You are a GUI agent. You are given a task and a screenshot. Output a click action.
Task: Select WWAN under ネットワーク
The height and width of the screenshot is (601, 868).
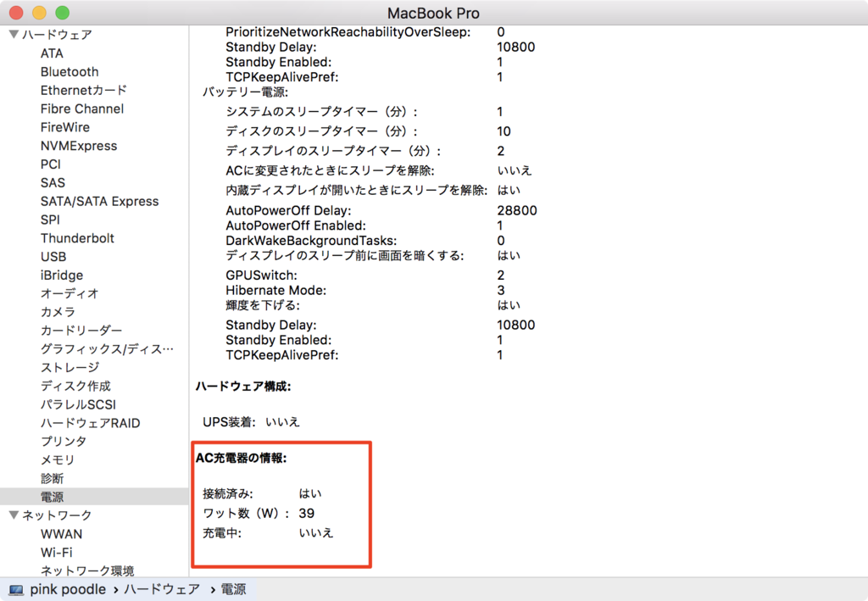tap(61, 534)
